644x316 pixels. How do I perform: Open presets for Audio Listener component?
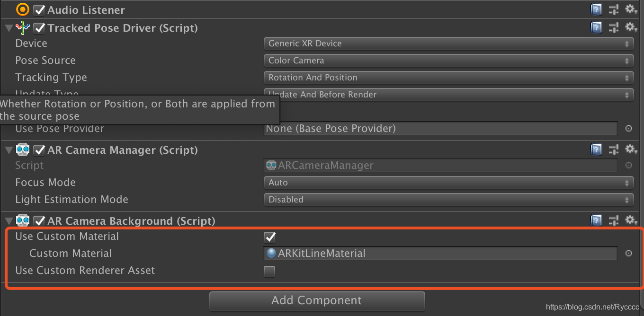614,9
